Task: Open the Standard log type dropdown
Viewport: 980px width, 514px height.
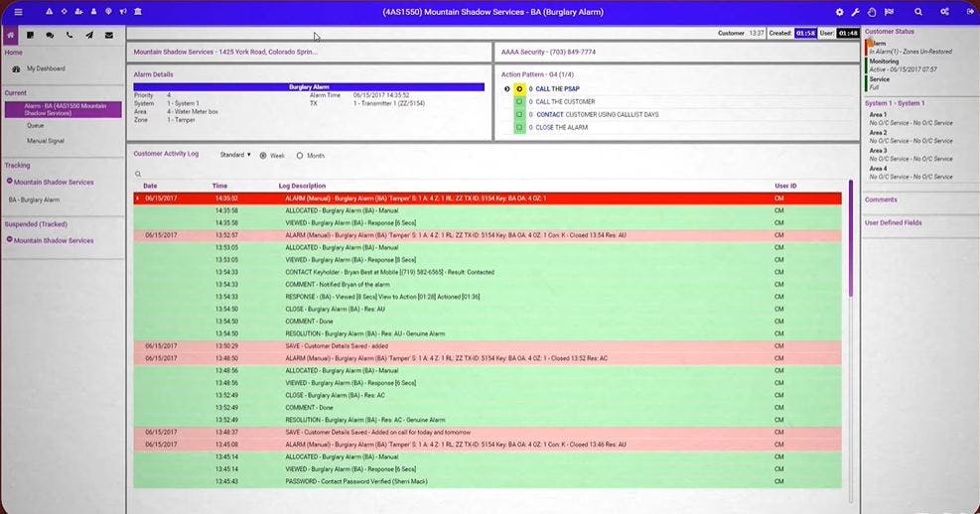Action: pyautogui.click(x=235, y=155)
